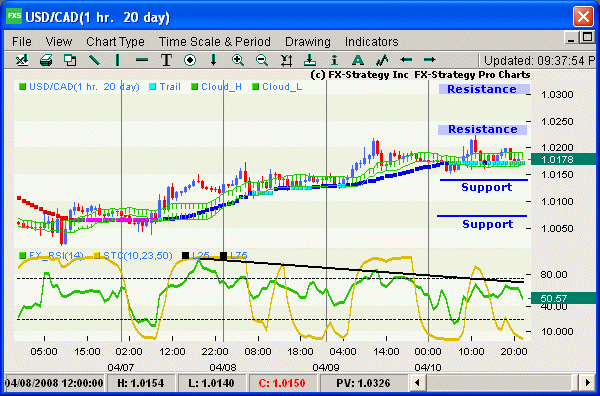Click the L25 legend black box

pyautogui.click(x=186, y=255)
